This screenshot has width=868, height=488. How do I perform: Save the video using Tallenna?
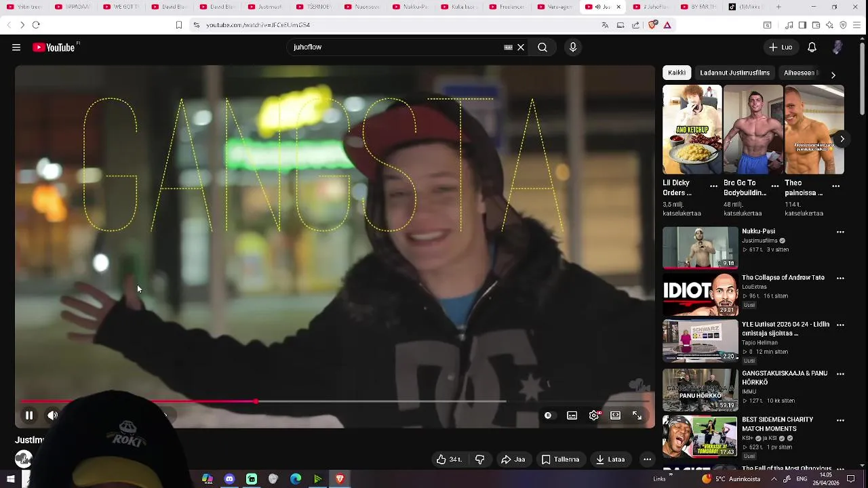coord(561,460)
